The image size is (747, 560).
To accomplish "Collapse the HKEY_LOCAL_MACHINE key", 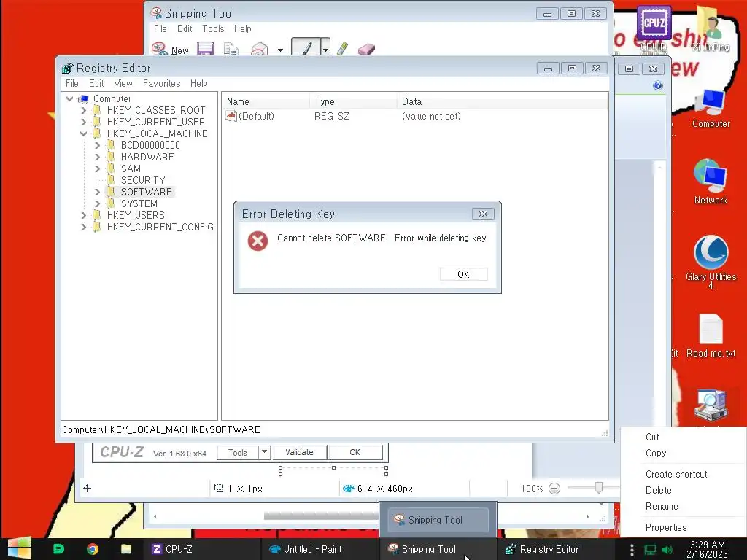I will tap(83, 133).
